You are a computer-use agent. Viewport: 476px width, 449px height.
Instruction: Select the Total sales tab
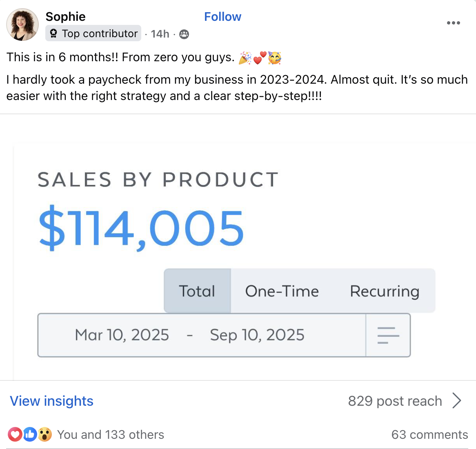[x=197, y=291]
